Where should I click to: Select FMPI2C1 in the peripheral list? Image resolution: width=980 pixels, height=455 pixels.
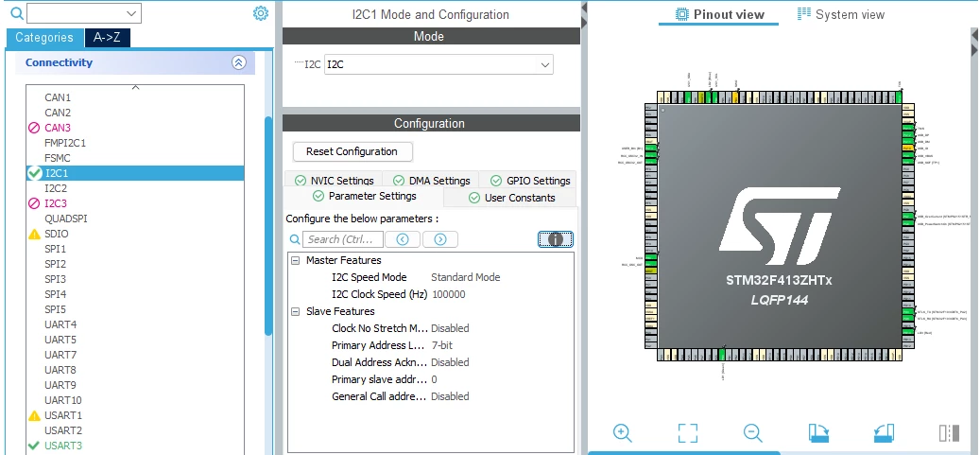tap(65, 143)
